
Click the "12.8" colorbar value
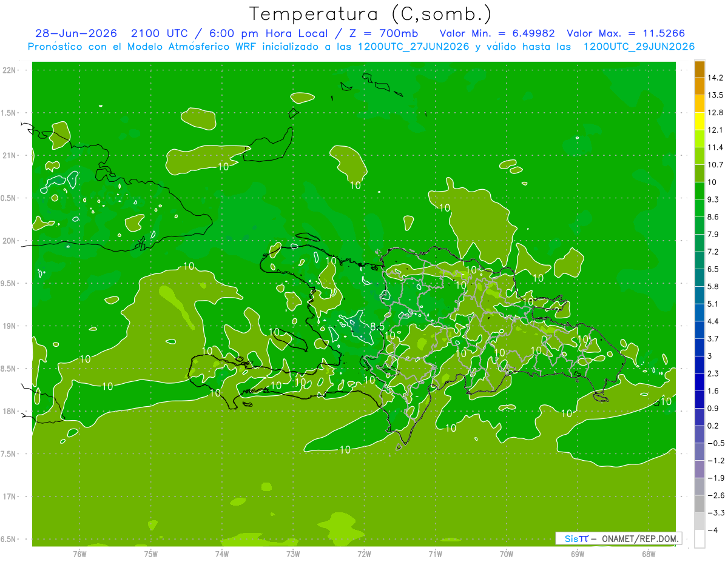pyautogui.click(x=715, y=113)
